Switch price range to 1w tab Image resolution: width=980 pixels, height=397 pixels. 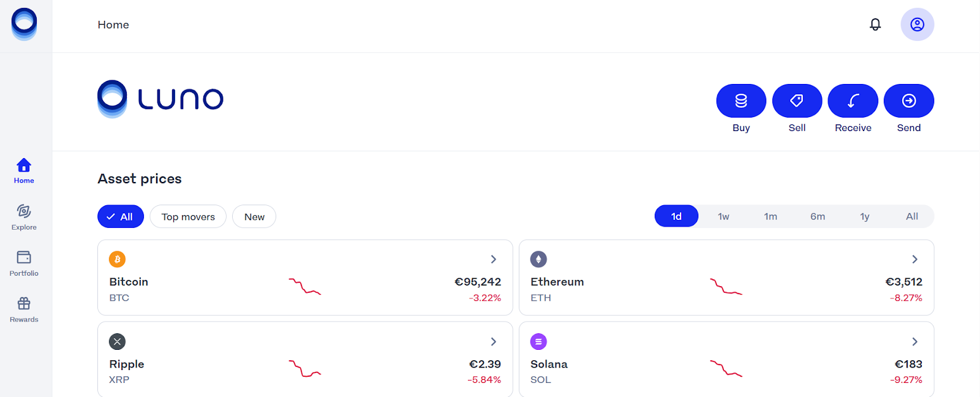pyautogui.click(x=723, y=216)
